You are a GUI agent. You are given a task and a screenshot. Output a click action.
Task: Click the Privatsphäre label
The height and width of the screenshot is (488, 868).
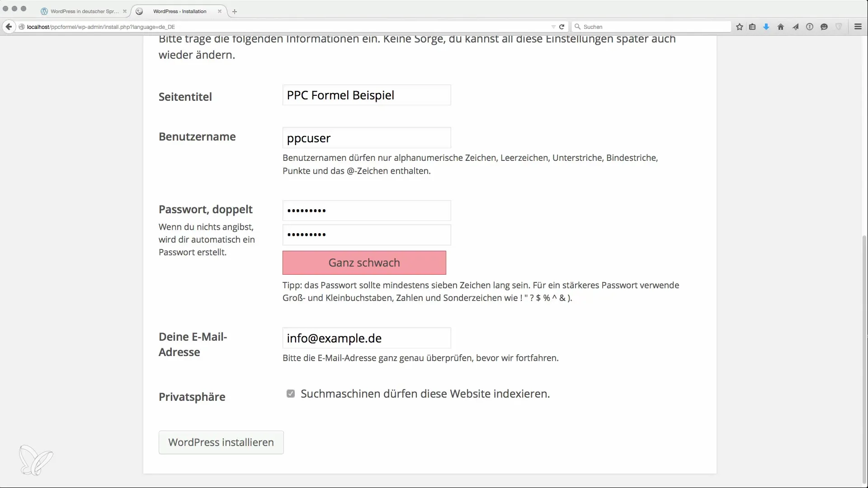click(192, 397)
